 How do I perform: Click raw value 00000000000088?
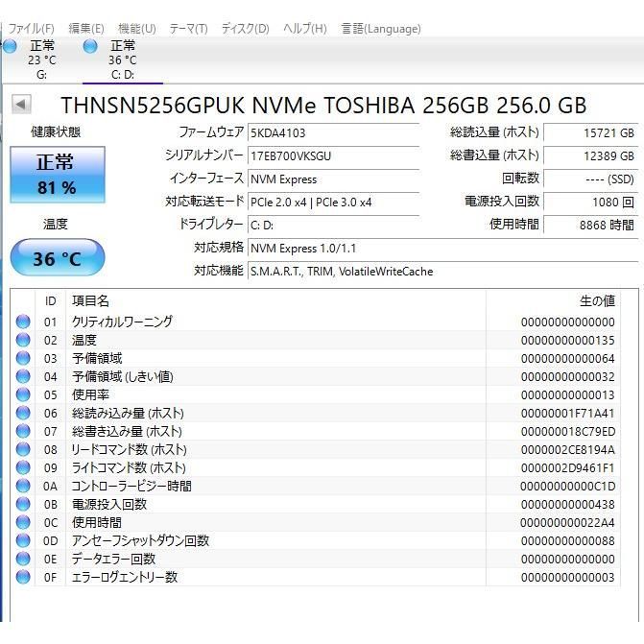pos(567,541)
